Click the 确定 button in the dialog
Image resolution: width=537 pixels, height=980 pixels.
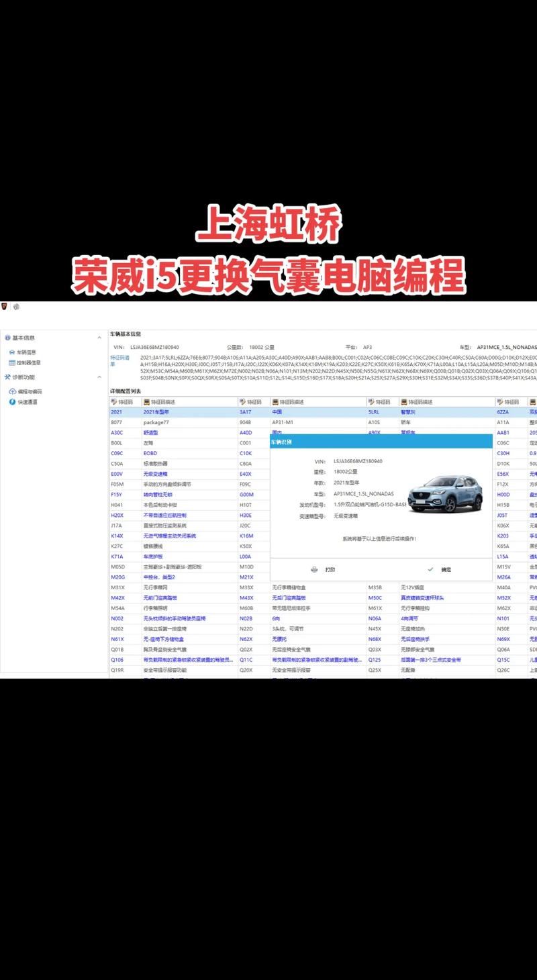pos(440,569)
